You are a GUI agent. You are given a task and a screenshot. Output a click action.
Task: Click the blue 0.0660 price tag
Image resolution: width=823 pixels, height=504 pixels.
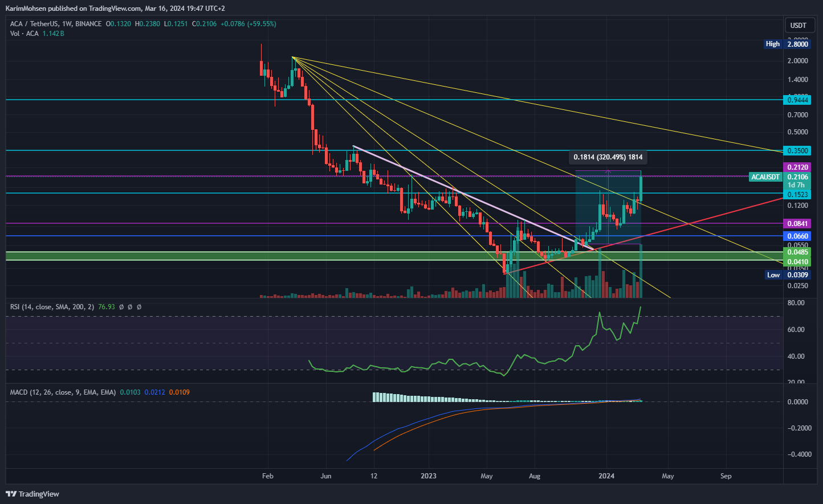click(797, 236)
